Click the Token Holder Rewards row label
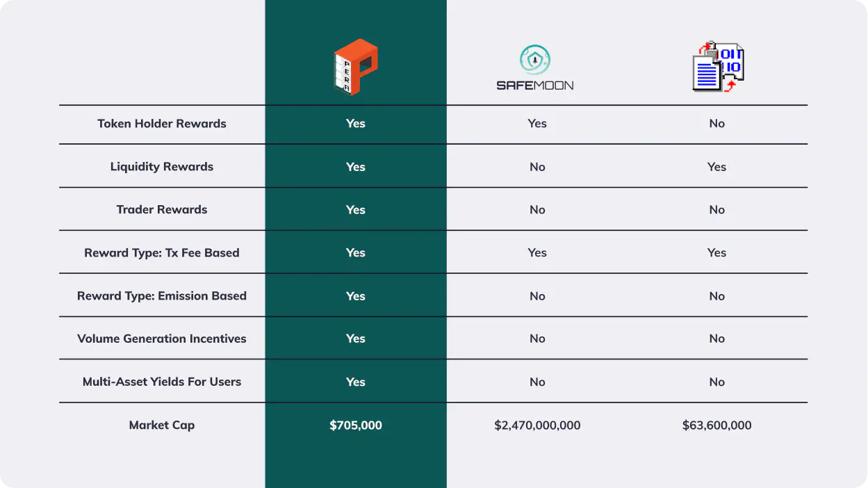Screen dimensions: 868x488 (162, 124)
